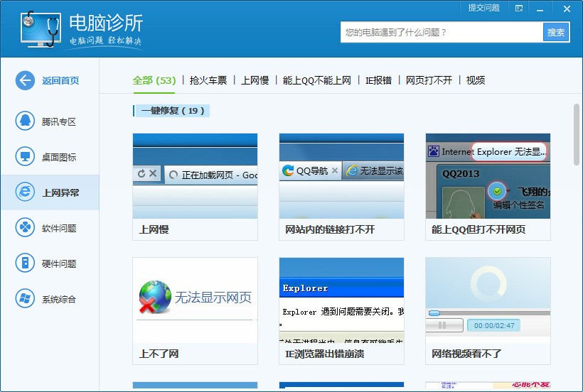Click the 提交问题 link

pyautogui.click(x=483, y=9)
